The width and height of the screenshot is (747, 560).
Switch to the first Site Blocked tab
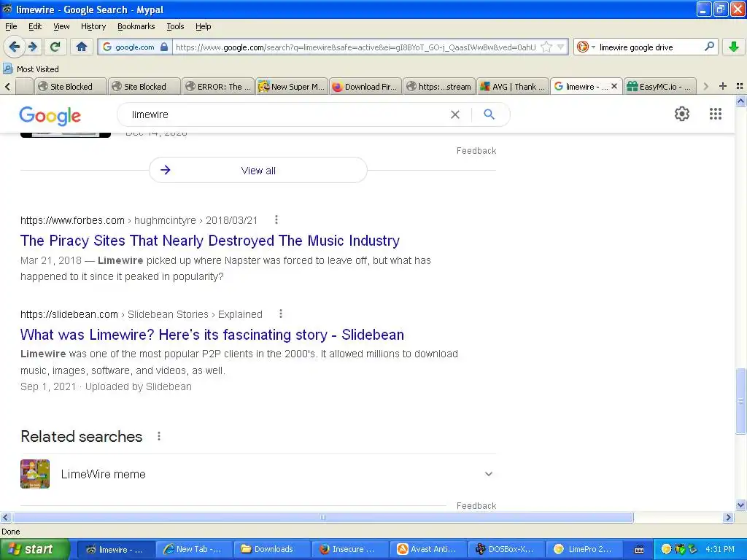click(71, 87)
